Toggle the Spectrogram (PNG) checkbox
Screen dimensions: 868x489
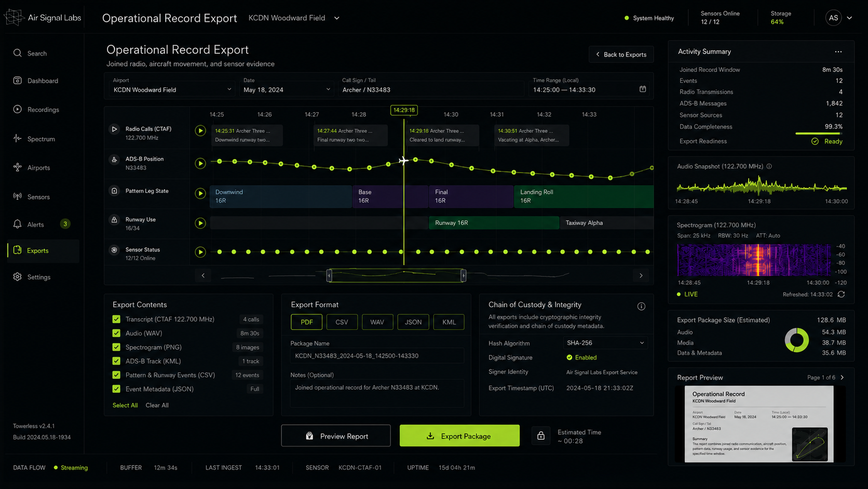(x=116, y=347)
